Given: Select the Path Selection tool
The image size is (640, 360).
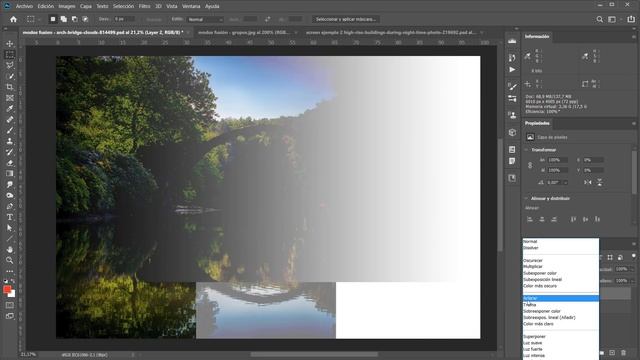Looking at the screenshot, I should (10, 228).
